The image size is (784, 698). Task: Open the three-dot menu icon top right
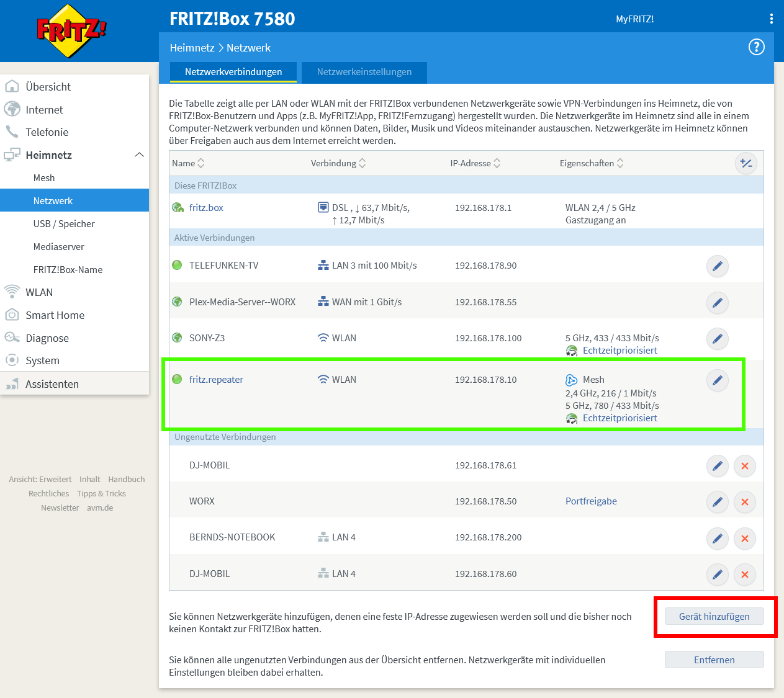pos(772,19)
